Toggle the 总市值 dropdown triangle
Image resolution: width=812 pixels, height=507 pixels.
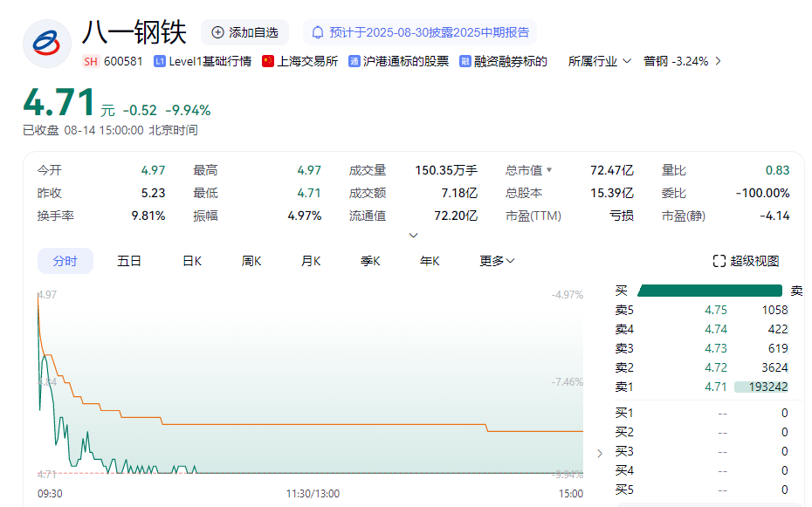pos(549,170)
